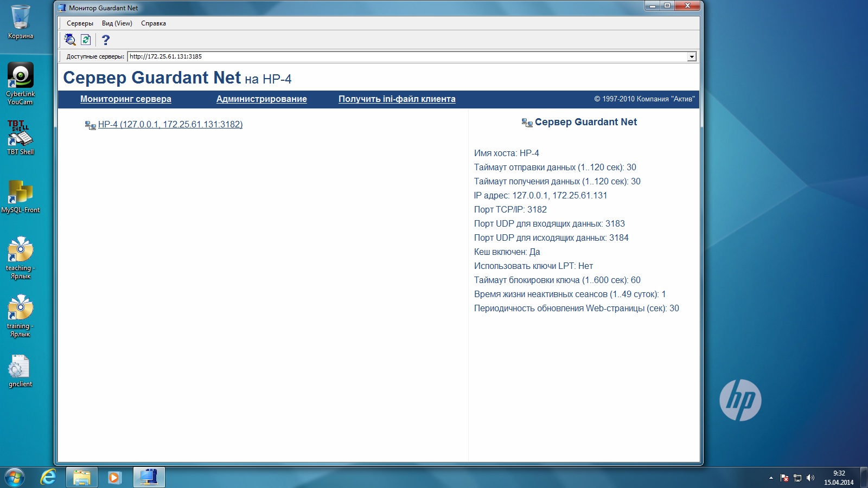Viewport: 868px width, 488px height.
Task: Open help via question mark icon
Action: 106,40
